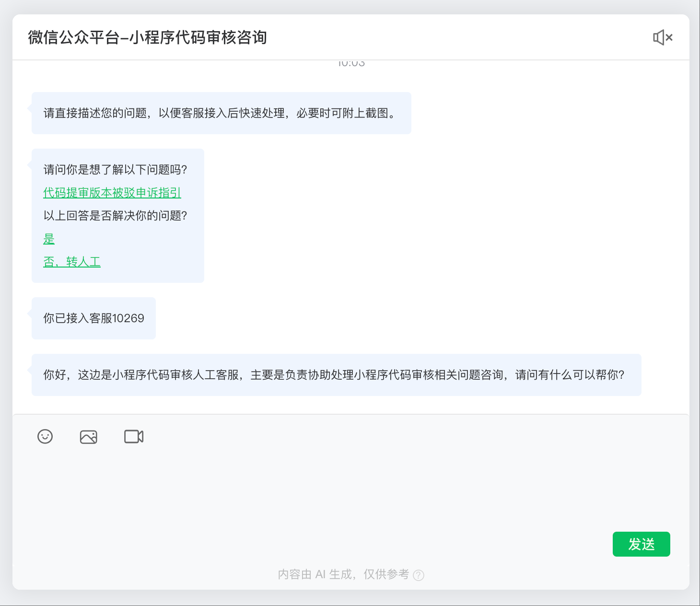Choose the 是 answer link
Screen dimensions: 700x606
click(49, 239)
